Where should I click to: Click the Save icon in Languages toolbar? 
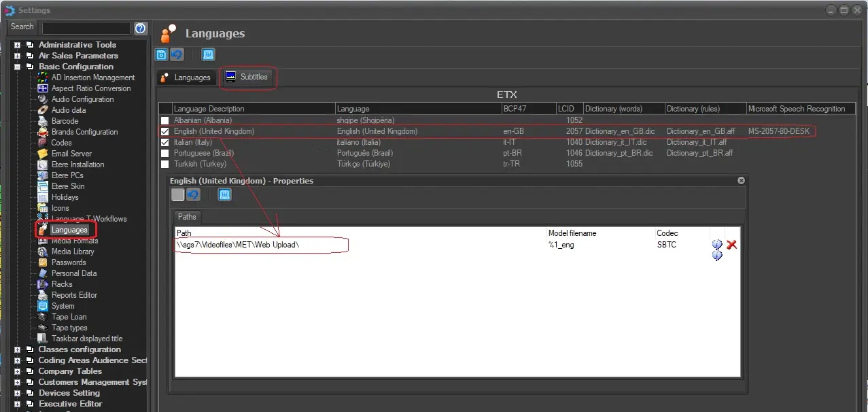(162, 55)
